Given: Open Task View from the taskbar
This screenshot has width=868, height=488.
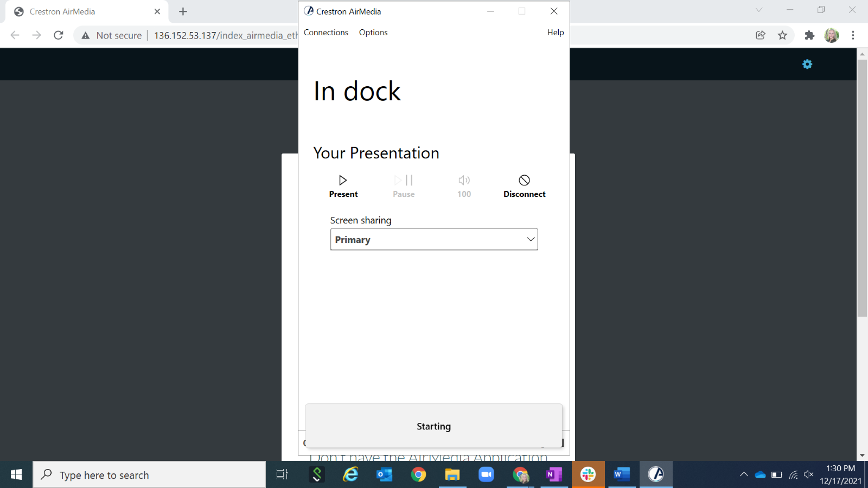Looking at the screenshot, I should [282, 475].
